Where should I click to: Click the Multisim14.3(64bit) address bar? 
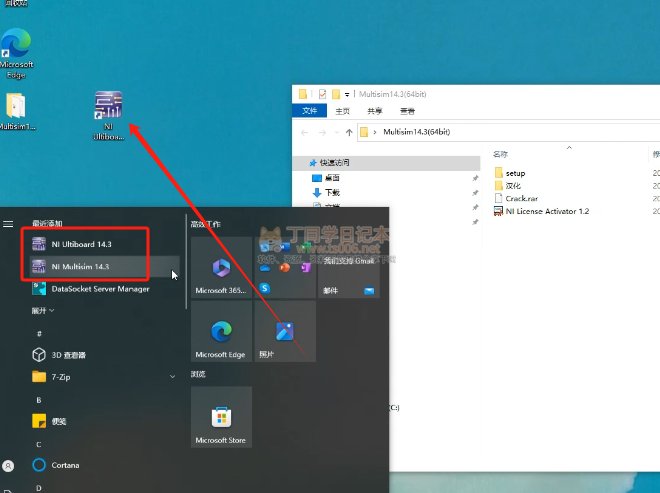pyautogui.click(x=508, y=132)
